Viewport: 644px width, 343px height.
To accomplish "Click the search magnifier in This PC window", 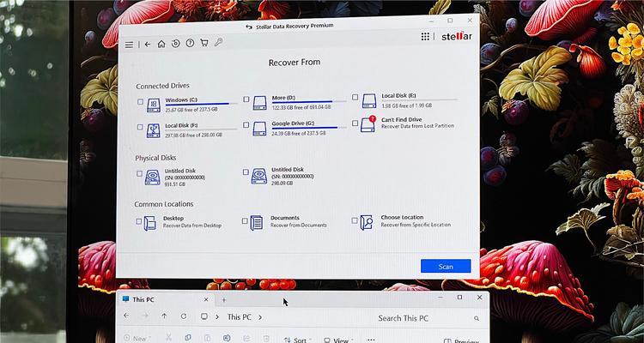I will click(x=477, y=318).
